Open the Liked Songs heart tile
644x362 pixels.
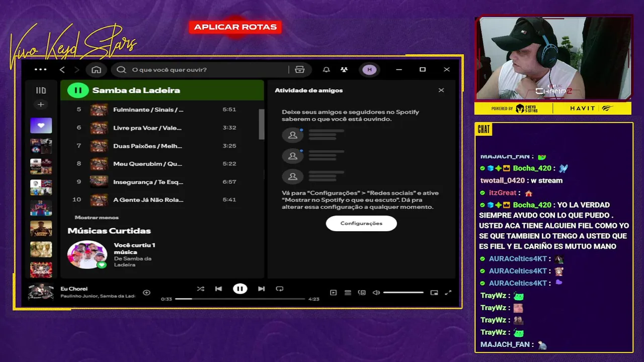41,125
